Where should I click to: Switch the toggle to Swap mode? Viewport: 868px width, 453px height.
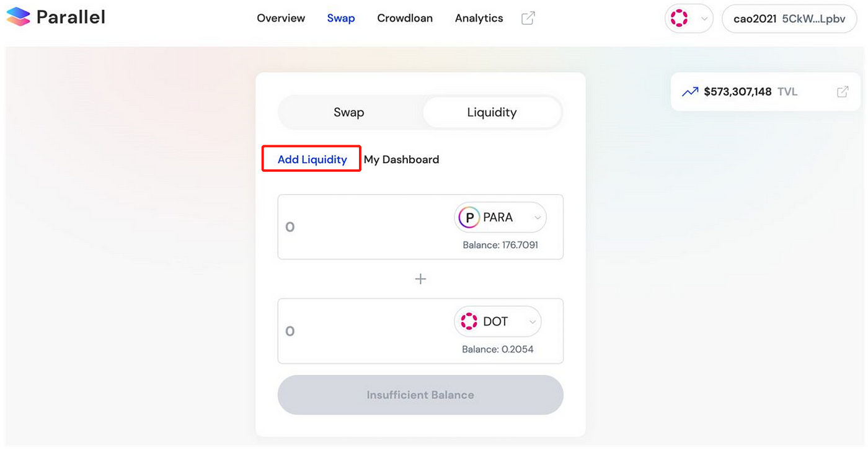pos(349,112)
